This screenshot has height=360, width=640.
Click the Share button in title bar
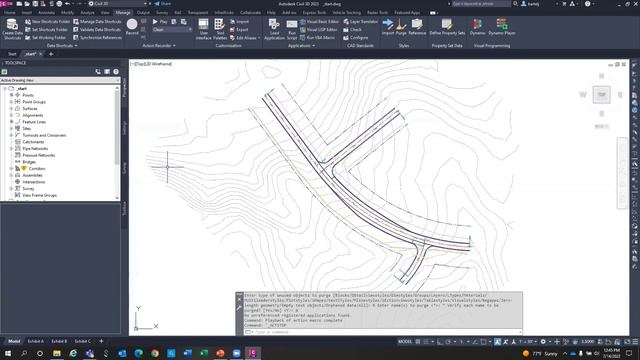click(163, 4)
